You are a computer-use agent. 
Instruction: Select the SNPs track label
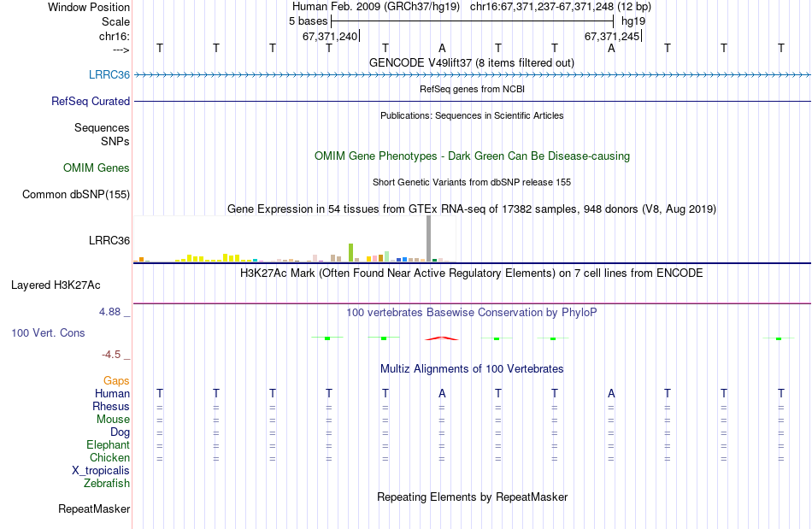click(115, 141)
